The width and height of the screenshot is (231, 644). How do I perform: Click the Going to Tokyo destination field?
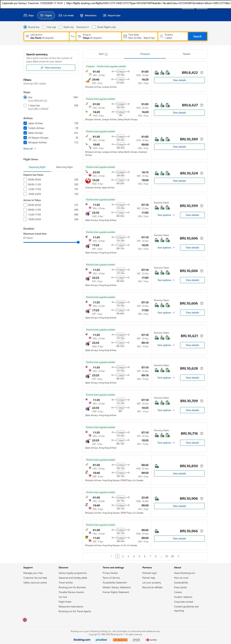[x=99, y=36]
